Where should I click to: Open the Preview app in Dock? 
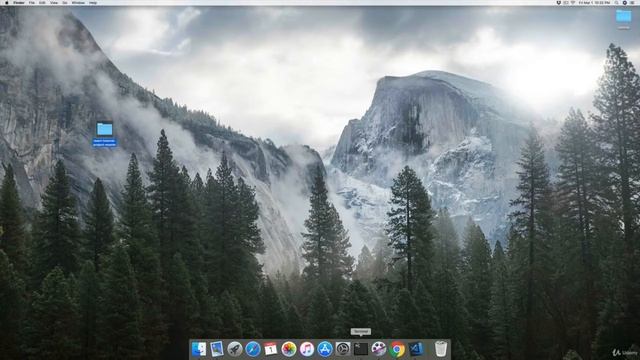217,349
